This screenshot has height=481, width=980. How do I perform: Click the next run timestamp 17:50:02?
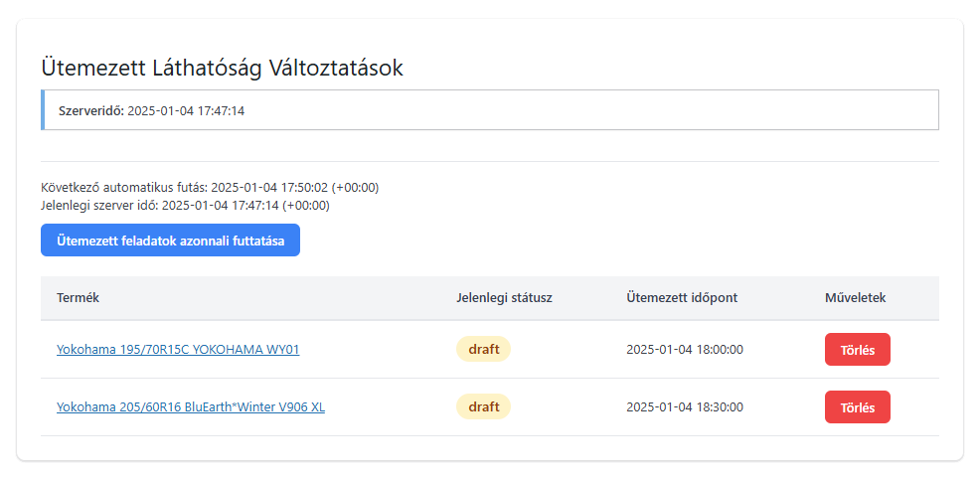[303, 188]
